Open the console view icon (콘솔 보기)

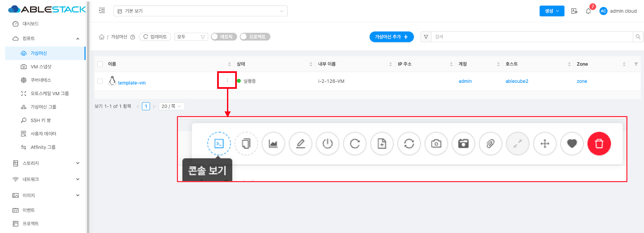click(219, 144)
